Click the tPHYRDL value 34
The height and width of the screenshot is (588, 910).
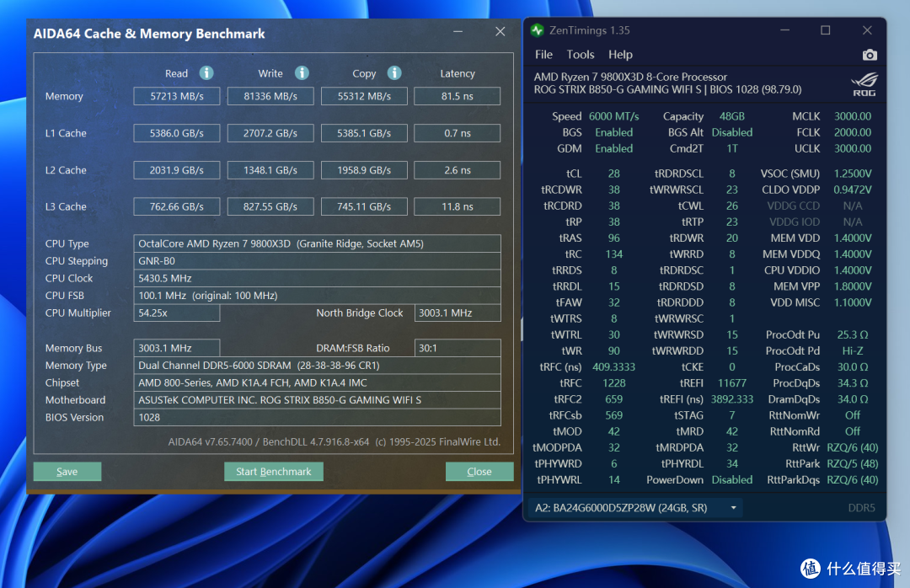[732, 464]
